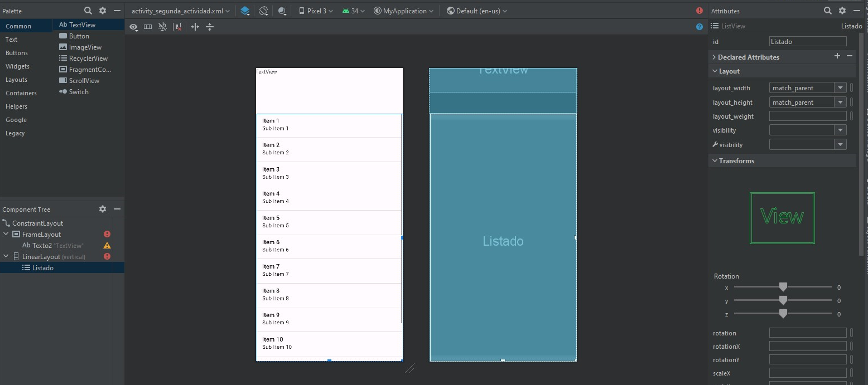
Task: Select RecyclerView from the palette
Action: pyautogui.click(x=88, y=59)
